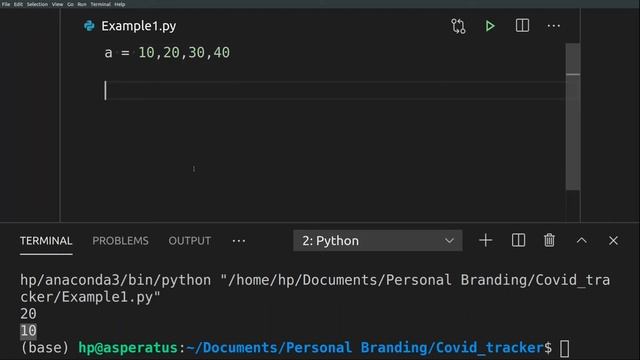
Task: Split the editor to the right
Action: click(x=522, y=26)
